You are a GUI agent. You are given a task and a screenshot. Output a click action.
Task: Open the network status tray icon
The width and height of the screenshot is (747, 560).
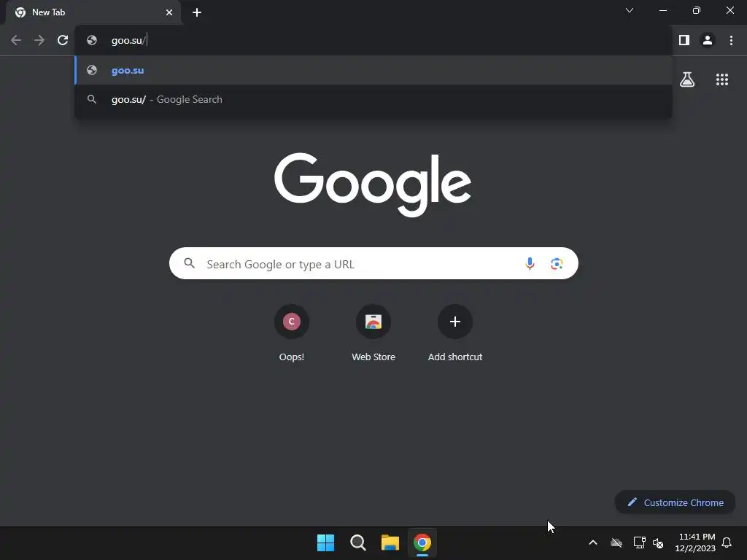tap(639, 542)
